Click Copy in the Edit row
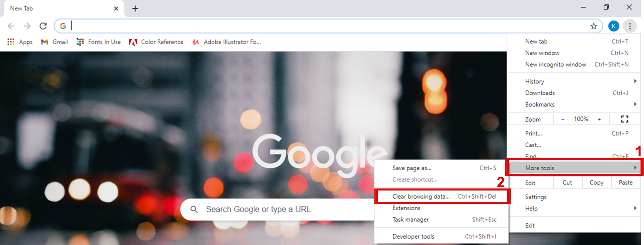The image size is (644, 245). pos(596,183)
